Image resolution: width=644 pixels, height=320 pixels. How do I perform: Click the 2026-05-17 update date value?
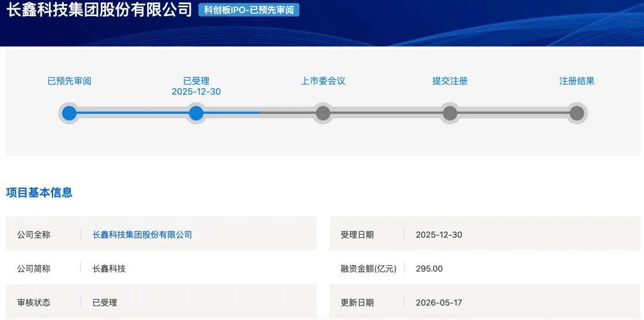click(x=439, y=303)
